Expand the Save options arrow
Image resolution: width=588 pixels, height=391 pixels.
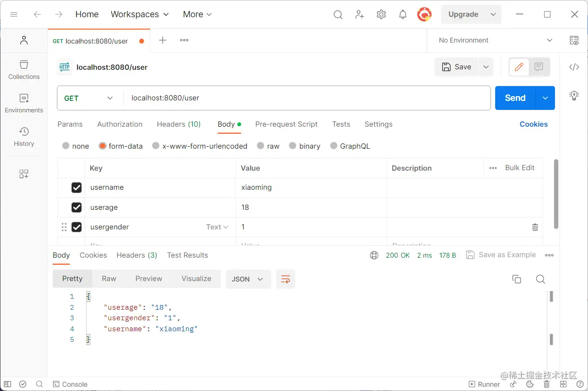click(x=486, y=67)
